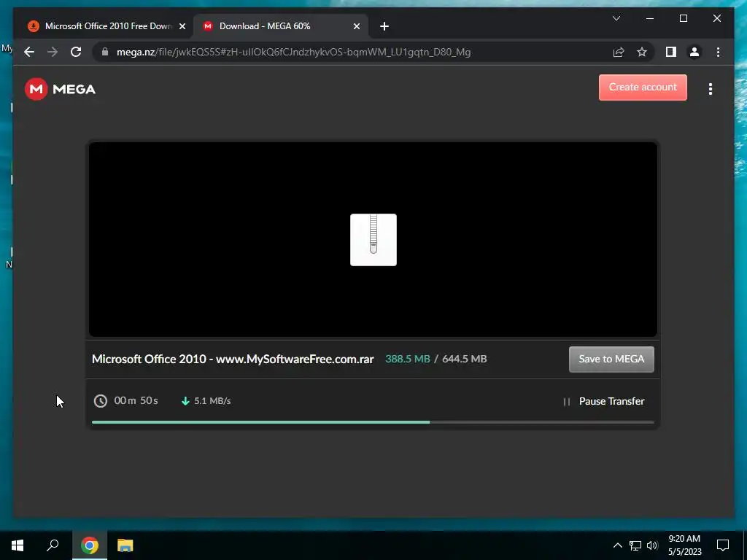The image size is (747, 560).
Task: Open Chrome customize and control menu
Action: click(718, 52)
